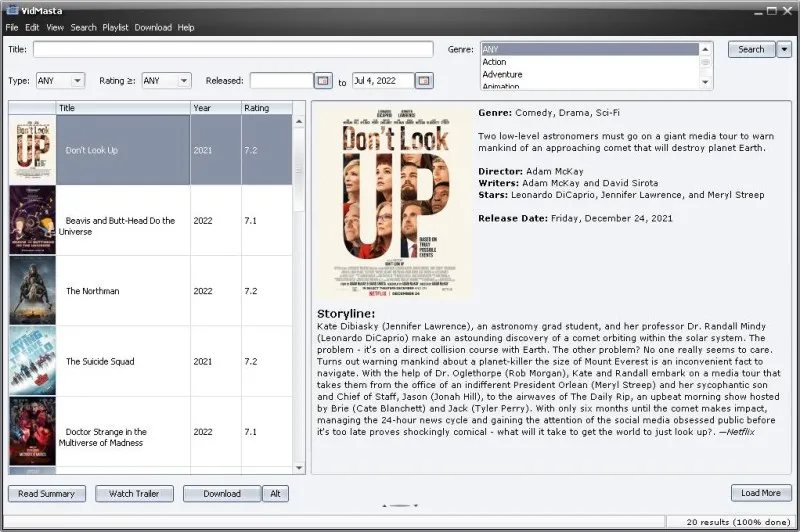
Task: Click the Load More button
Action: coord(760,493)
